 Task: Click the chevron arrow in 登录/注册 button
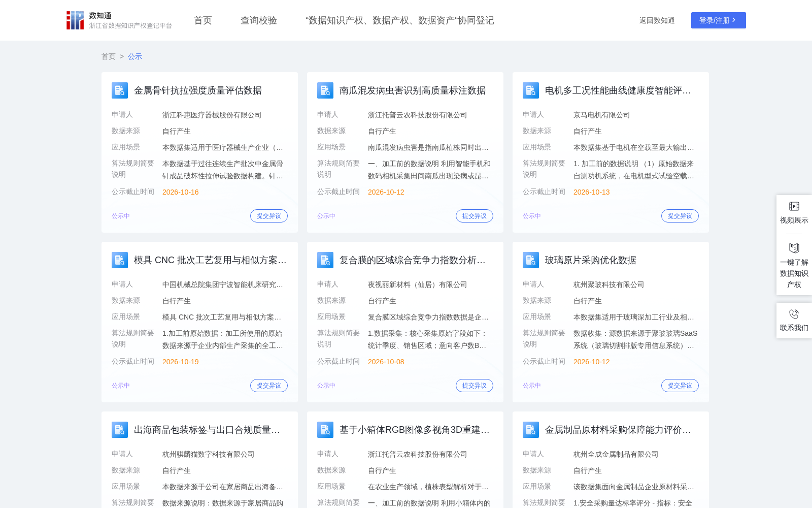pyautogui.click(x=734, y=20)
